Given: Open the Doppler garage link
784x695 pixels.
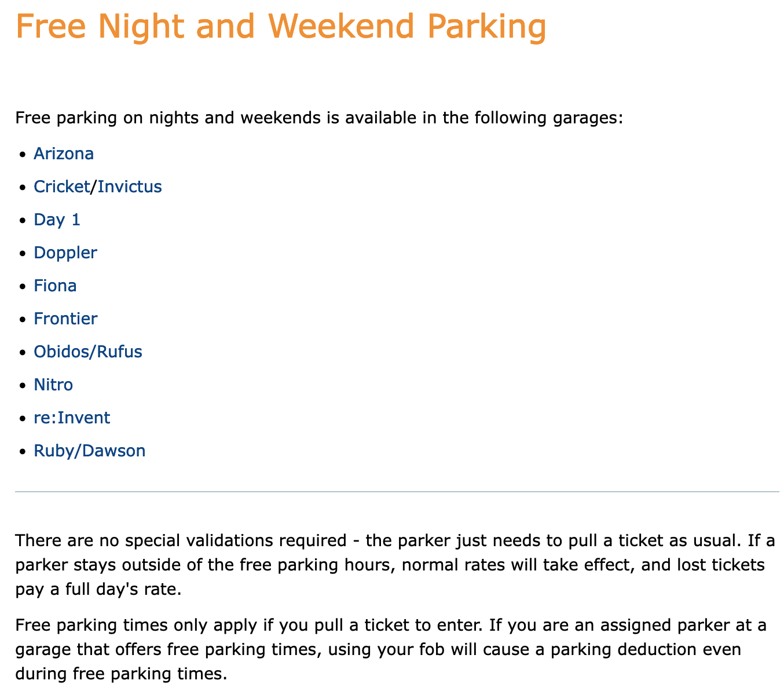Looking at the screenshot, I should pyautogui.click(x=65, y=253).
